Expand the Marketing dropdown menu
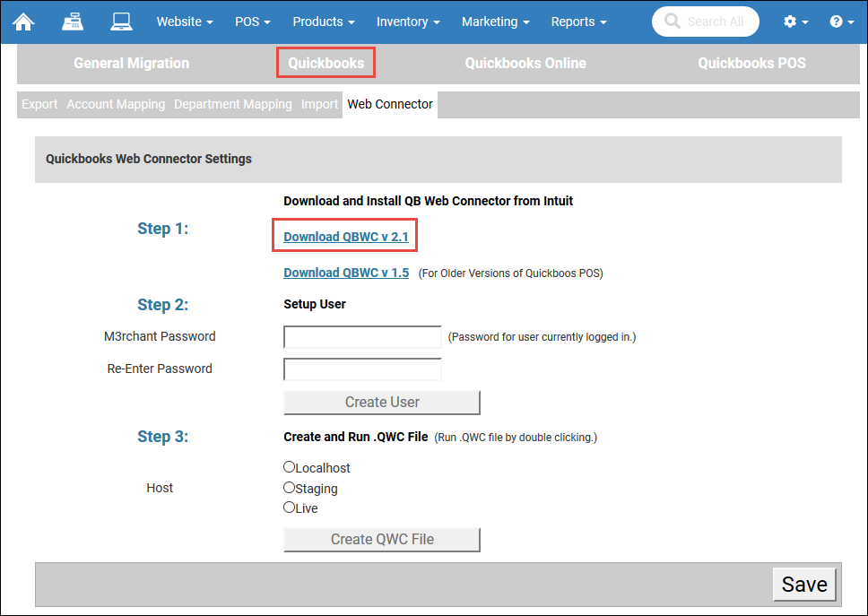 496,22
